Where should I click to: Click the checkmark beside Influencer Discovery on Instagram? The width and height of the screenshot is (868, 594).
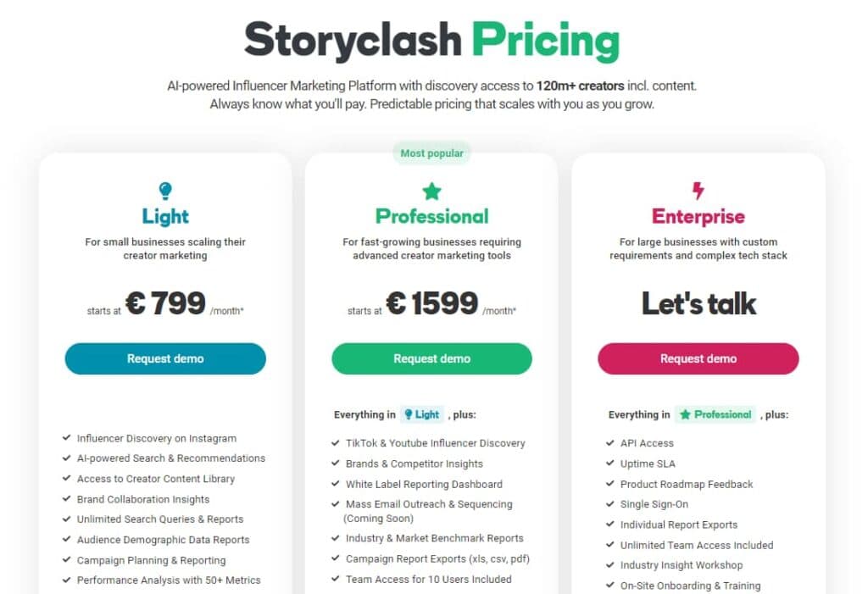point(66,438)
